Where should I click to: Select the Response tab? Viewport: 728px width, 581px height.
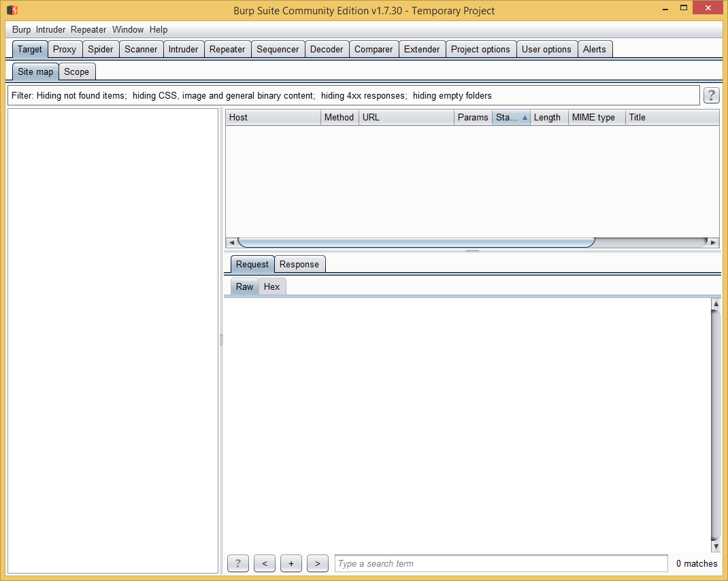(x=299, y=264)
